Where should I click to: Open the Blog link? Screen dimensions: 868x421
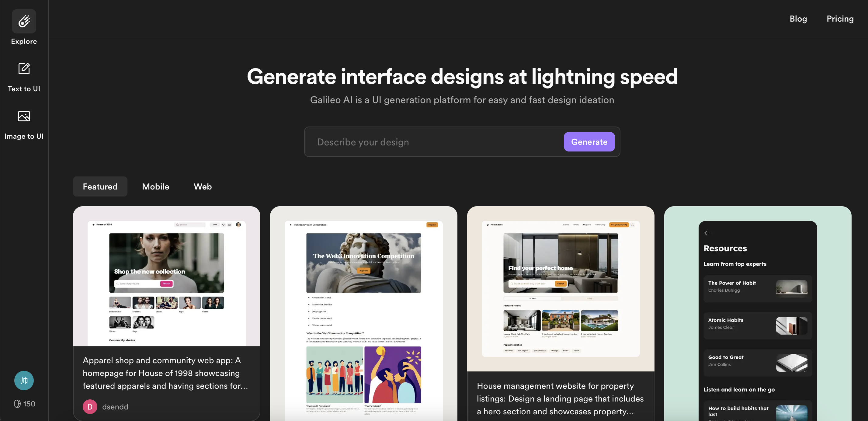point(798,19)
